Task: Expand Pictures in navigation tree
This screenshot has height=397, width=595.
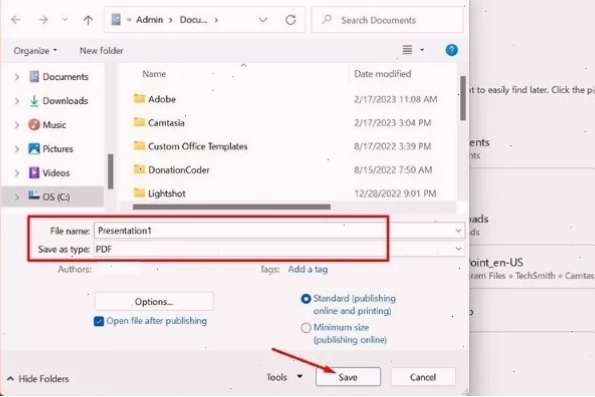Action: pyautogui.click(x=17, y=149)
